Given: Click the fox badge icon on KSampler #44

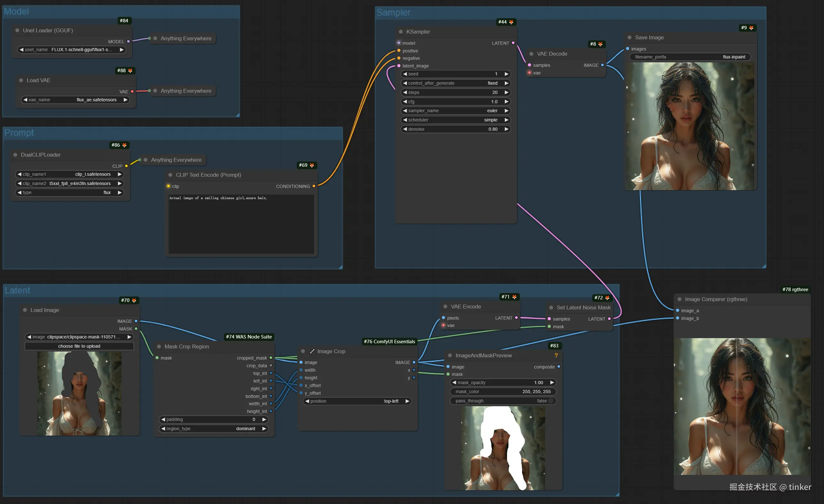Looking at the screenshot, I should tap(511, 22).
